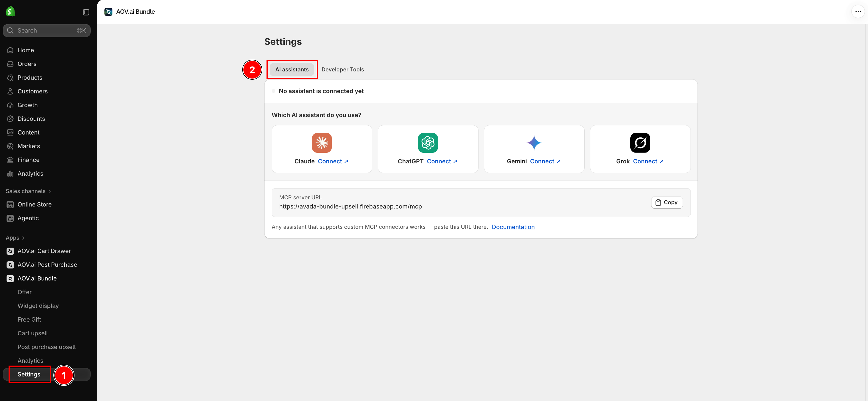
Task: Click the Analytics bar chart icon
Action: click(11, 174)
